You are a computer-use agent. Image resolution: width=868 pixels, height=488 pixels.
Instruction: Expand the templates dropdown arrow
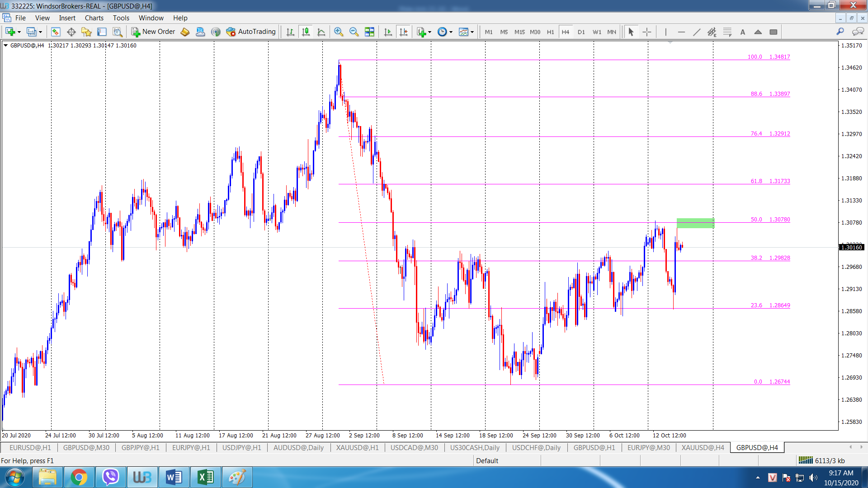(x=472, y=32)
